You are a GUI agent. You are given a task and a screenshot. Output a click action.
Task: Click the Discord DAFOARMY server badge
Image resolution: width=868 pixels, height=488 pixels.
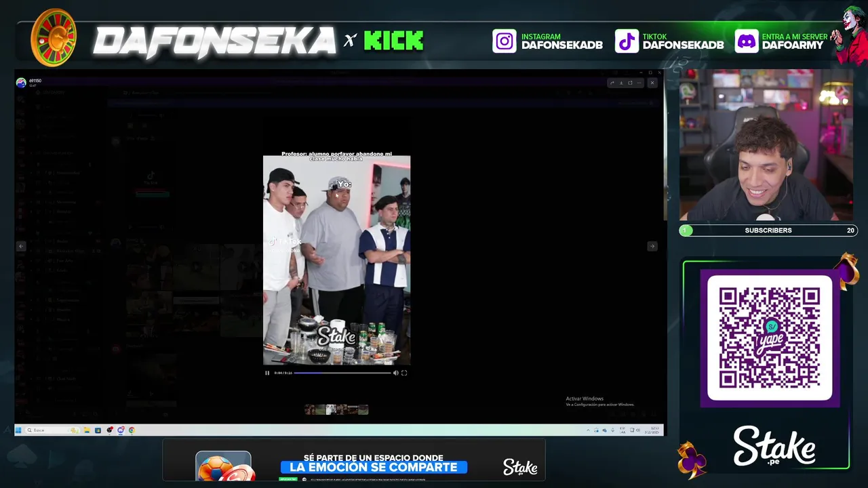point(781,41)
